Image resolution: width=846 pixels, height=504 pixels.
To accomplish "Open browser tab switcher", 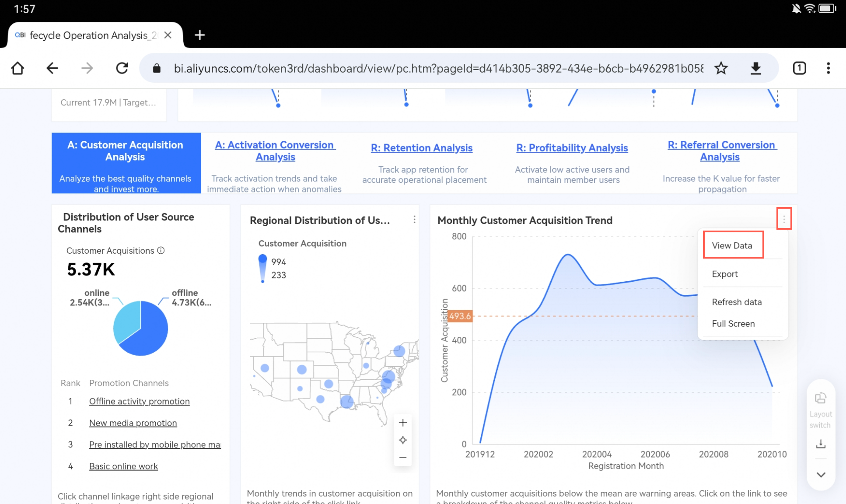I will tap(799, 68).
